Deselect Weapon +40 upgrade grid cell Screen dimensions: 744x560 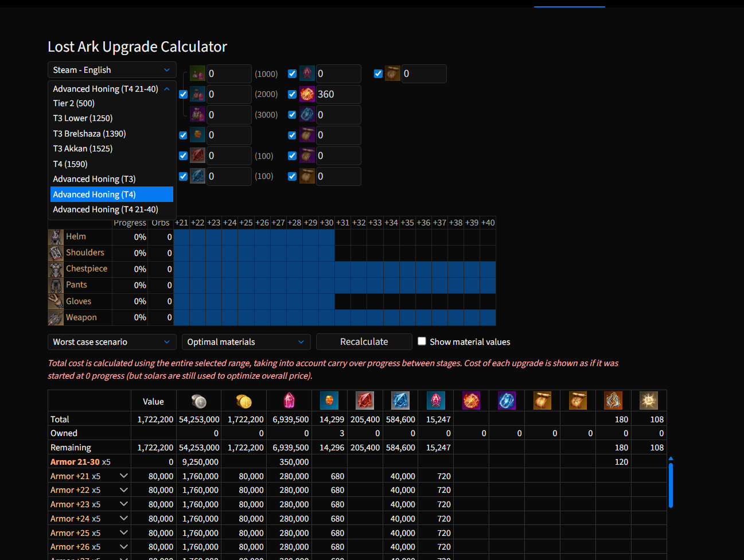[x=488, y=317]
